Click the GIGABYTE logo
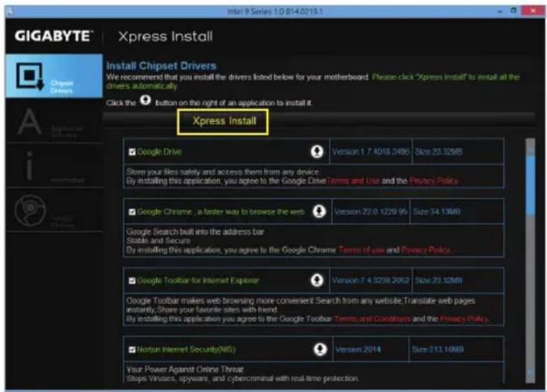The height and width of the screenshot is (392, 547). [x=54, y=36]
